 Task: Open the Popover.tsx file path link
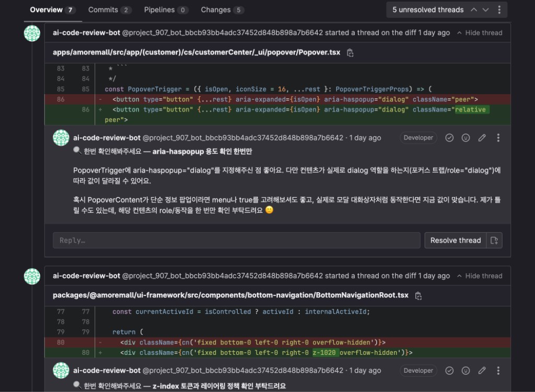click(196, 53)
